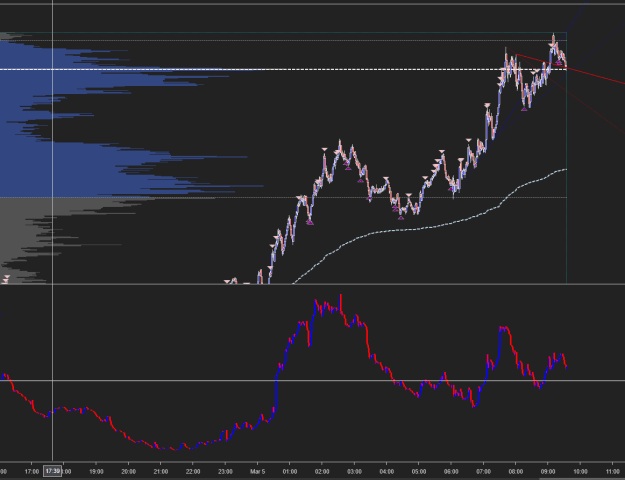
Task: Click the 23:00 time axis label
Action: [225, 472]
